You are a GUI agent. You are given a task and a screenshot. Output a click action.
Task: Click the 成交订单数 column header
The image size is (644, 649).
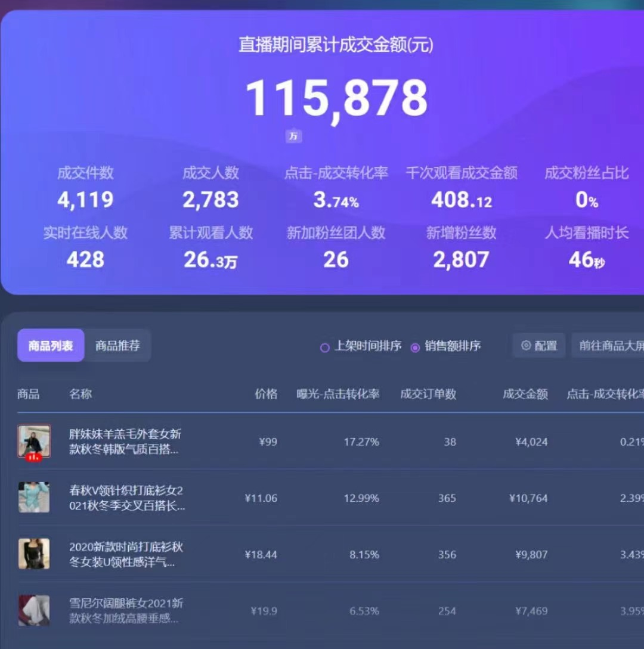tap(428, 394)
